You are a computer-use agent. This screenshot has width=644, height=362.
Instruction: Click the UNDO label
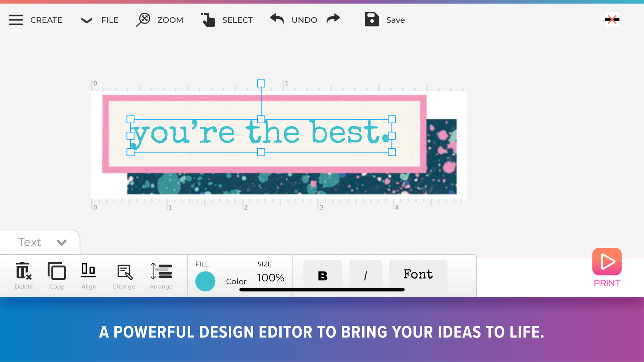pyautogui.click(x=304, y=20)
